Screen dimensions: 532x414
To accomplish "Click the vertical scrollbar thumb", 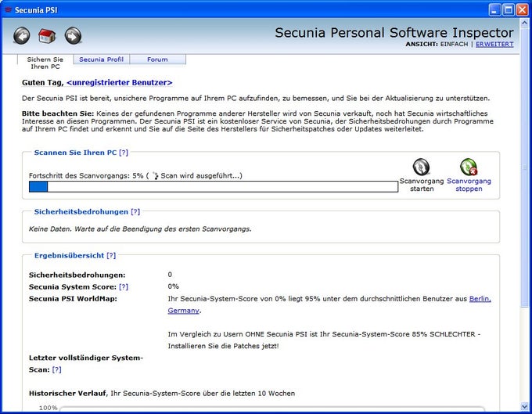I will [523, 167].
